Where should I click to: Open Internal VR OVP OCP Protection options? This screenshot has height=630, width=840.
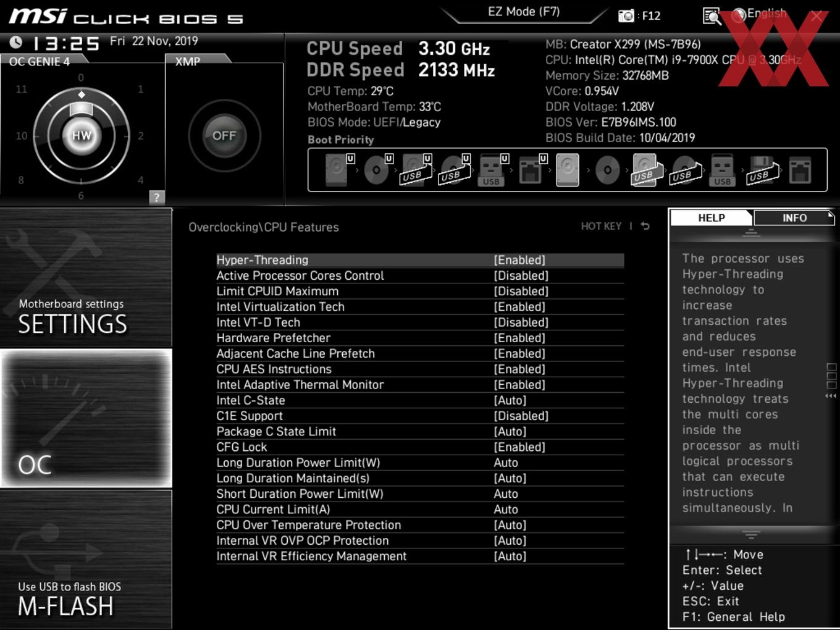click(420, 540)
